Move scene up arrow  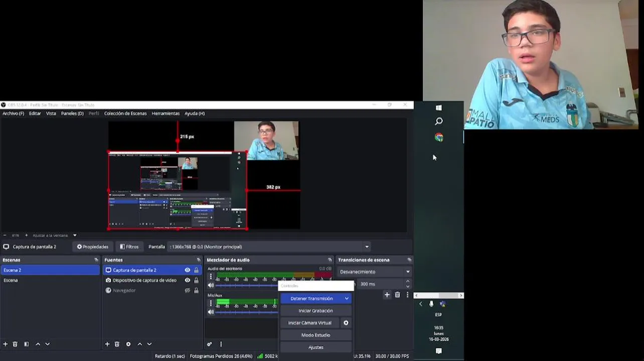(x=38, y=344)
